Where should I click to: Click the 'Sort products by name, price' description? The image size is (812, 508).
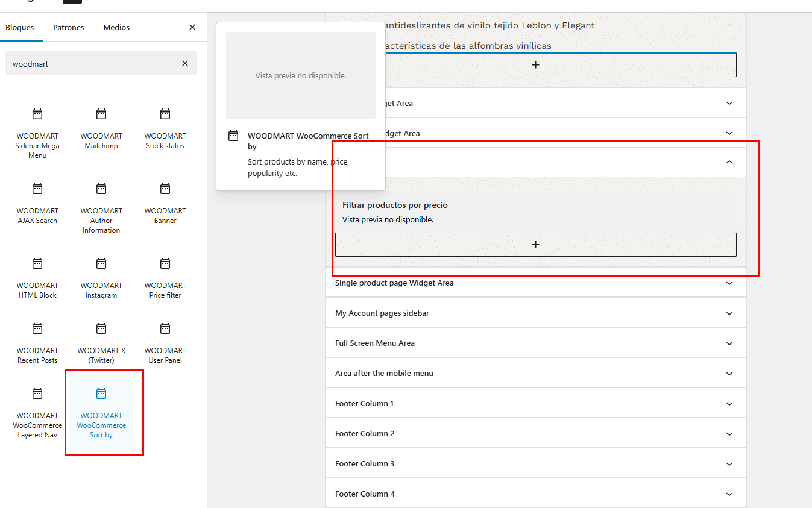click(x=298, y=168)
